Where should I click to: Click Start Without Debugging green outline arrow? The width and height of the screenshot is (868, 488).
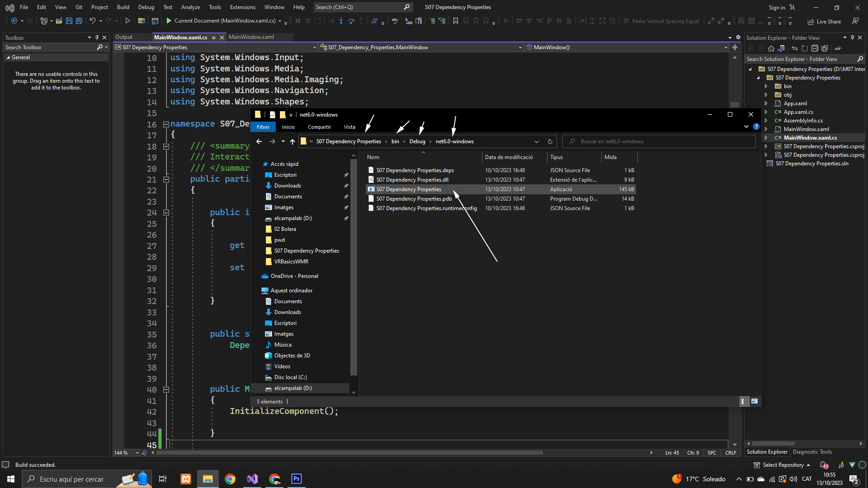[127, 21]
